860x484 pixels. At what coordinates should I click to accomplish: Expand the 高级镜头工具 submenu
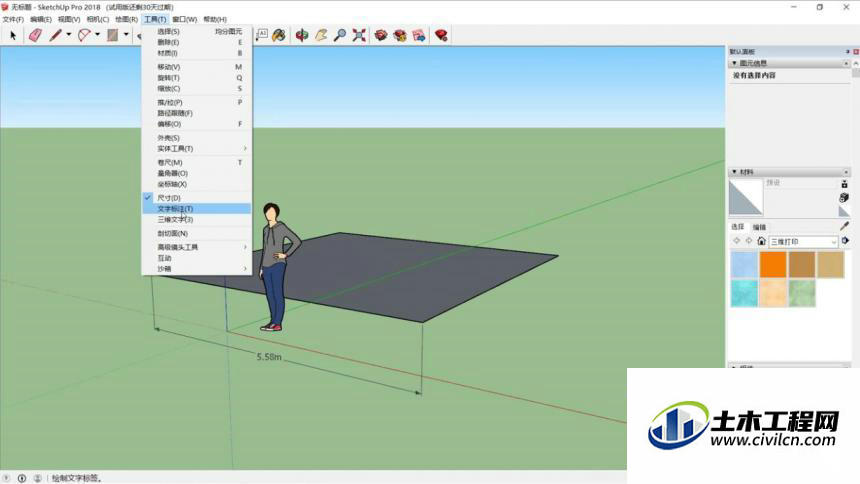197,247
